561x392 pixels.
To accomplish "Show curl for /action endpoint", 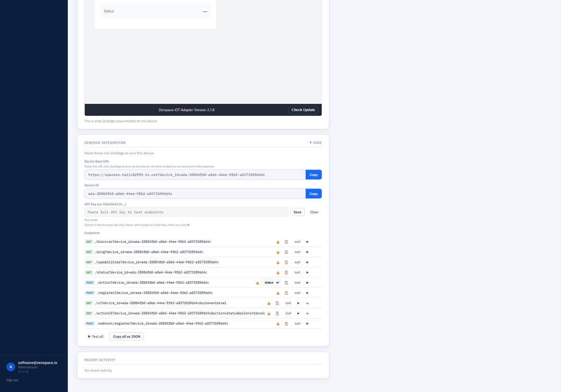I will tap(297, 283).
